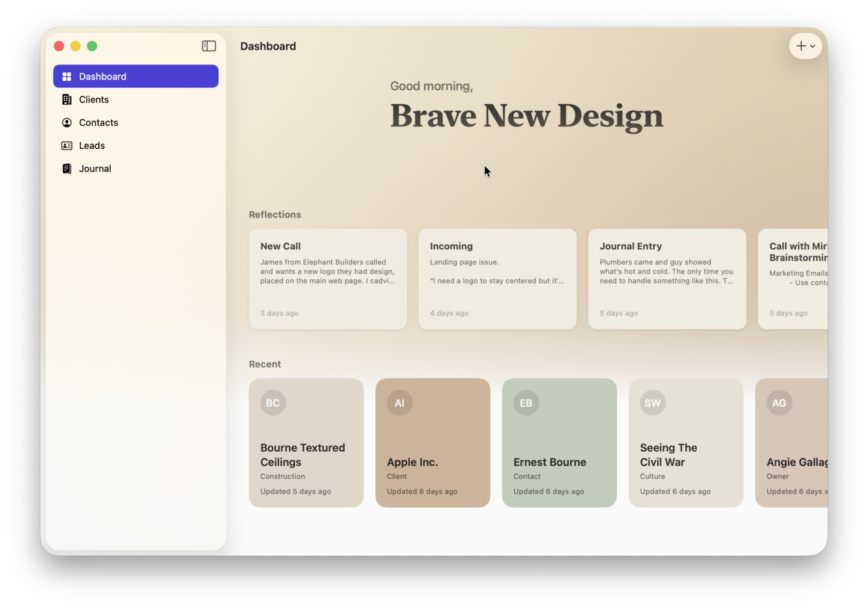
Task: Select the Dashboard grid icon in sidebar
Action: coord(67,77)
